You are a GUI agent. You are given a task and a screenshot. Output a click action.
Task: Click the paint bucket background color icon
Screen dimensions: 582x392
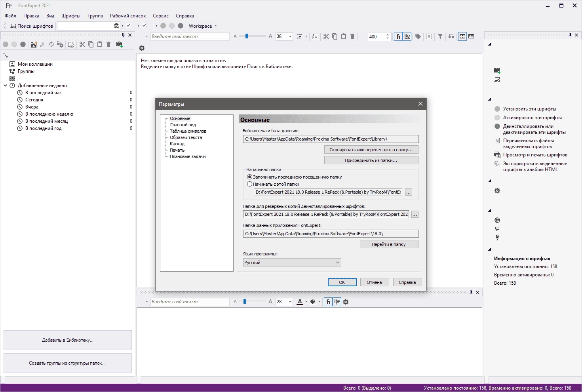pos(313,302)
